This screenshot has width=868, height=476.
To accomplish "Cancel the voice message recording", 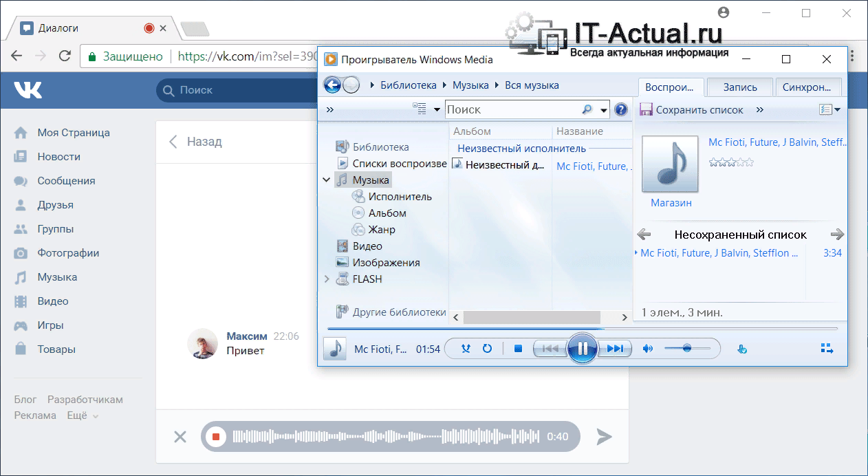I will [x=180, y=436].
